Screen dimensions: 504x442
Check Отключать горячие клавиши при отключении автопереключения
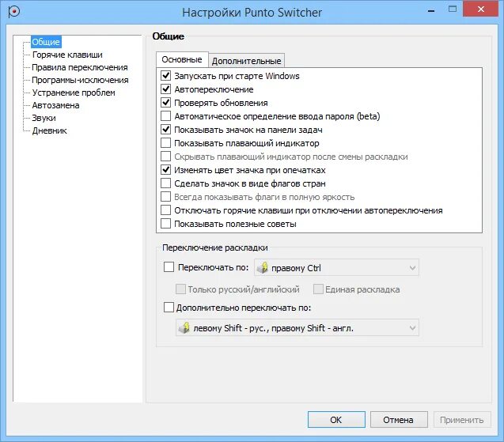click(166, 210)
